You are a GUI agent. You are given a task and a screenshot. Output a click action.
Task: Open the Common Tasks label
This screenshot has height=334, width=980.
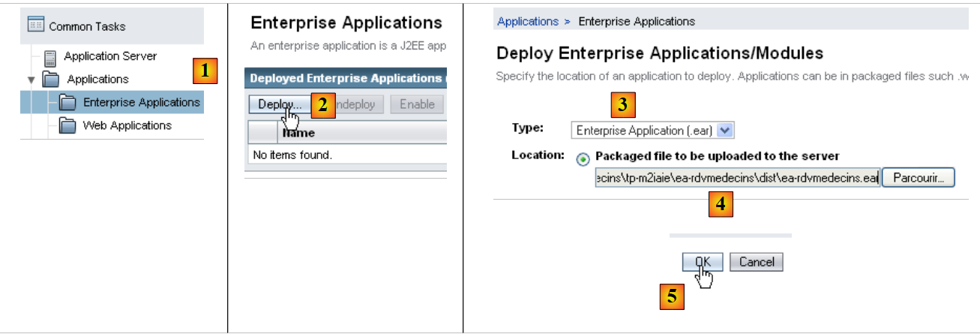[87, 26]
